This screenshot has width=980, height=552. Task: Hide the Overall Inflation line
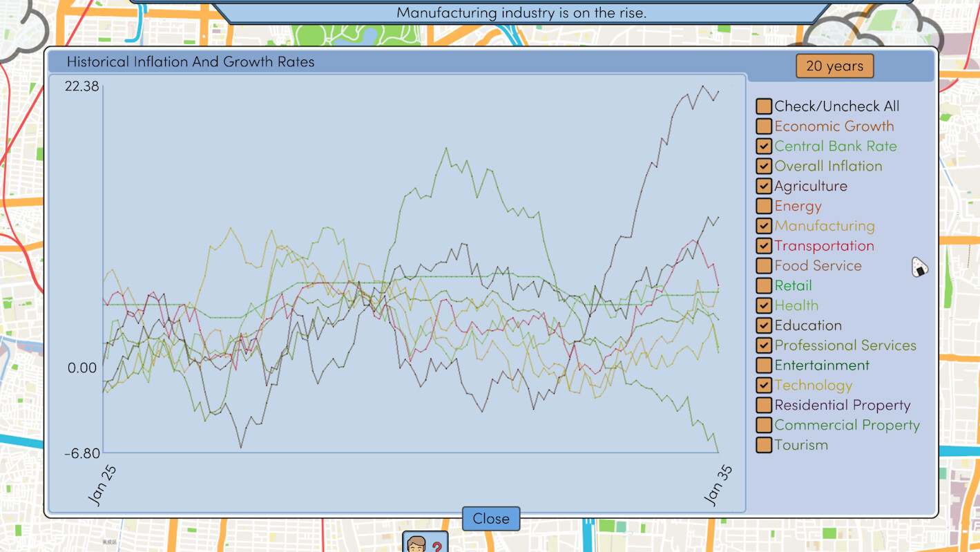tap(764, 166)
